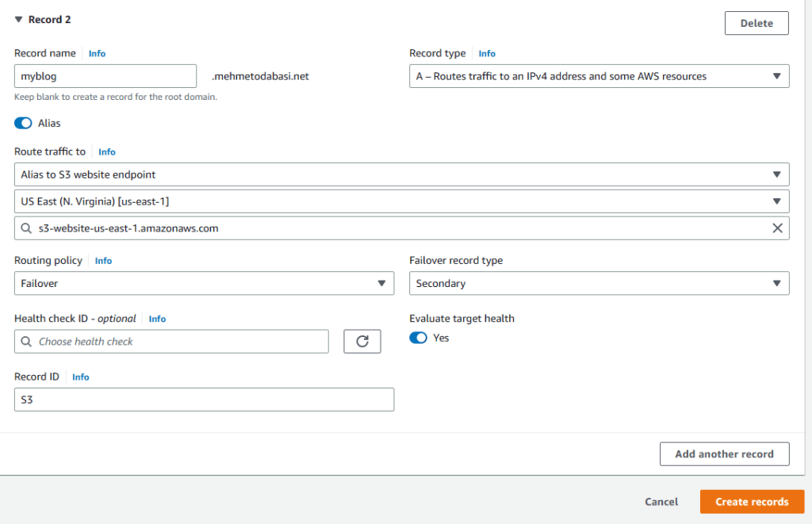
Task: Open the Routing policy Failover dropdown
Action: [x=204, y=283]
